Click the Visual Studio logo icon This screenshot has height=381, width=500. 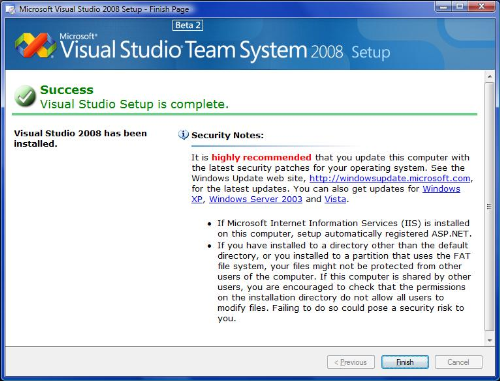pyautogui.click(x=36, y=45)
